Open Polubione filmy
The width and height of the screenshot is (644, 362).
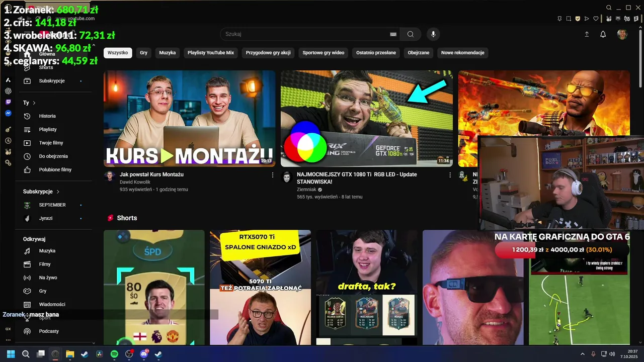[x=53, y=170]
